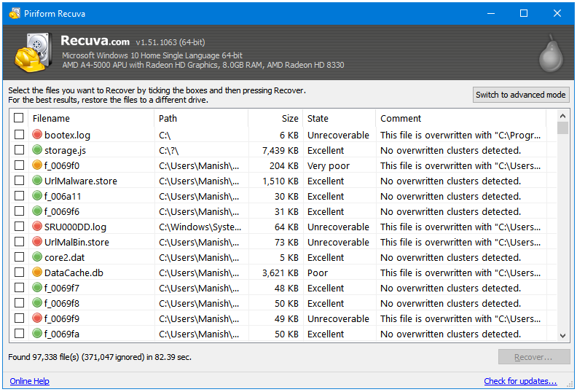Screen dimensions: 577x392
Task: Sort by the Size column header
Action: point(275,119)
